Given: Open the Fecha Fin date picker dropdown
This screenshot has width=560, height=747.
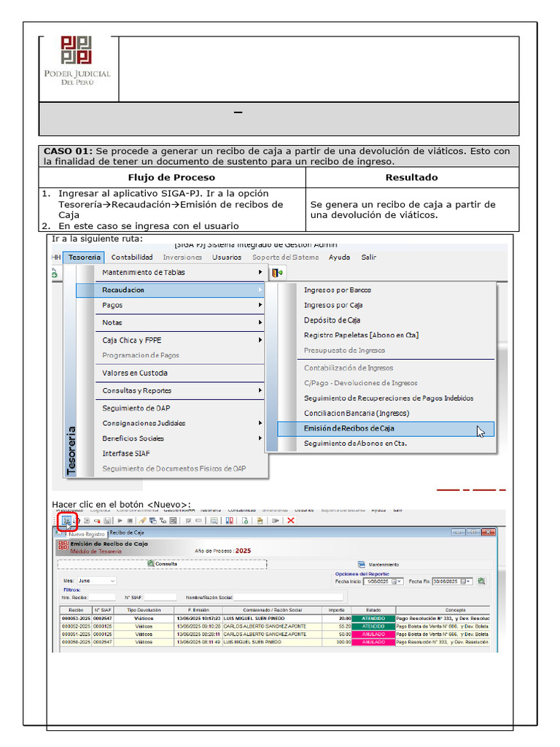Looking at the screenshot, I should [469, 581].
